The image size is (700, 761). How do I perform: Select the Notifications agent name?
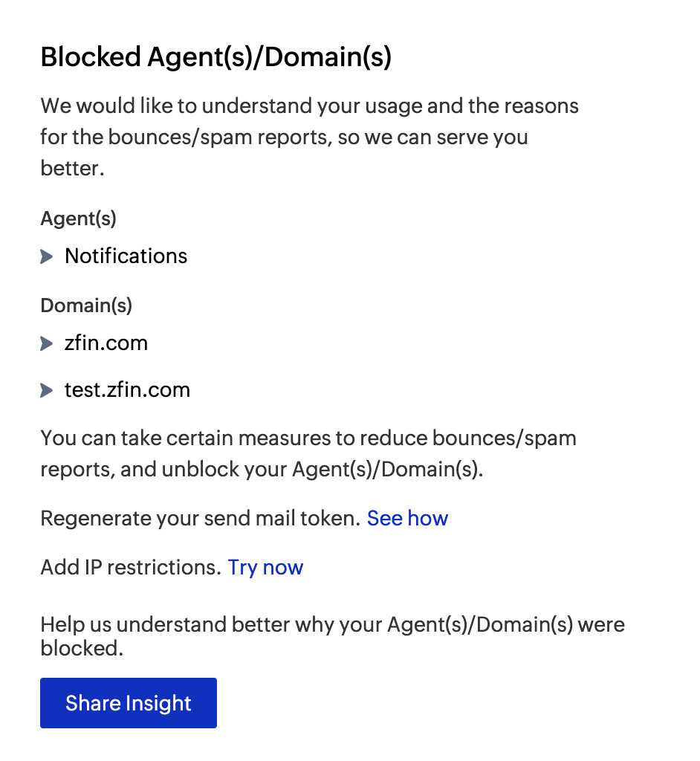coord(126,256)
